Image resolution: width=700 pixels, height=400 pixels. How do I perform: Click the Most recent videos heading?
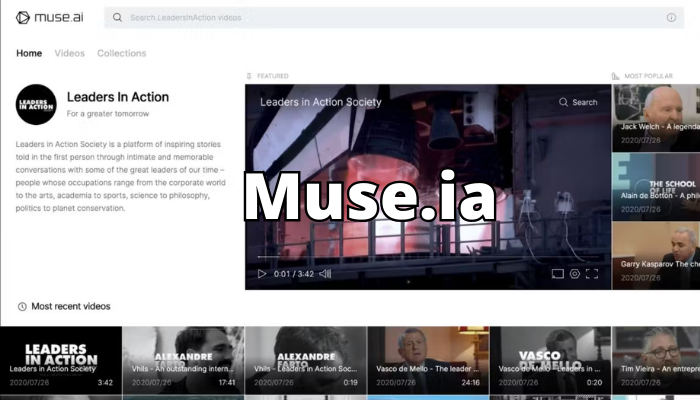[71, 306]
